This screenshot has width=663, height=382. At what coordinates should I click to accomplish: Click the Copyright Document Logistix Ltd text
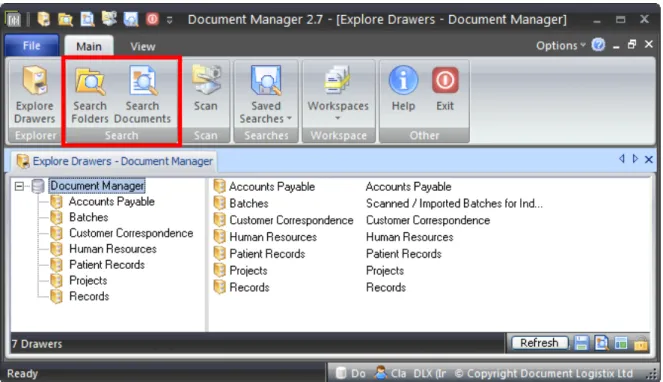pyautogui.click(x=544, y=374)
